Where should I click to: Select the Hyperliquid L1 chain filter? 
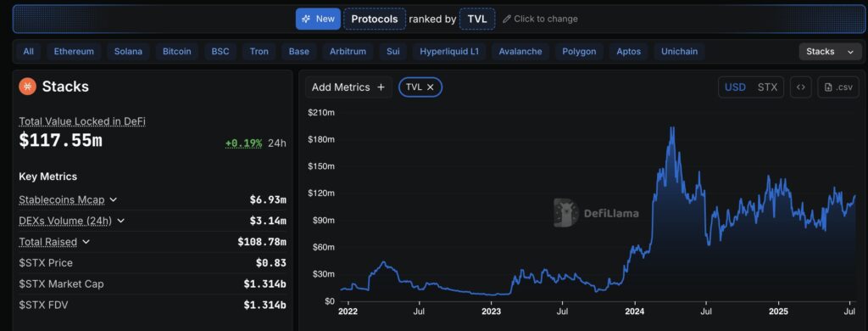click(449, 52)
